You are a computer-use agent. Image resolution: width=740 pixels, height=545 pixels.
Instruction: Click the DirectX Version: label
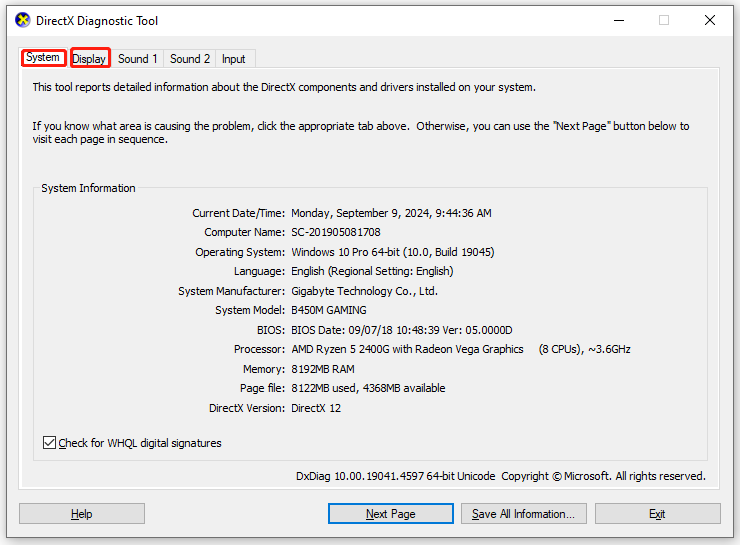point(247,408)
